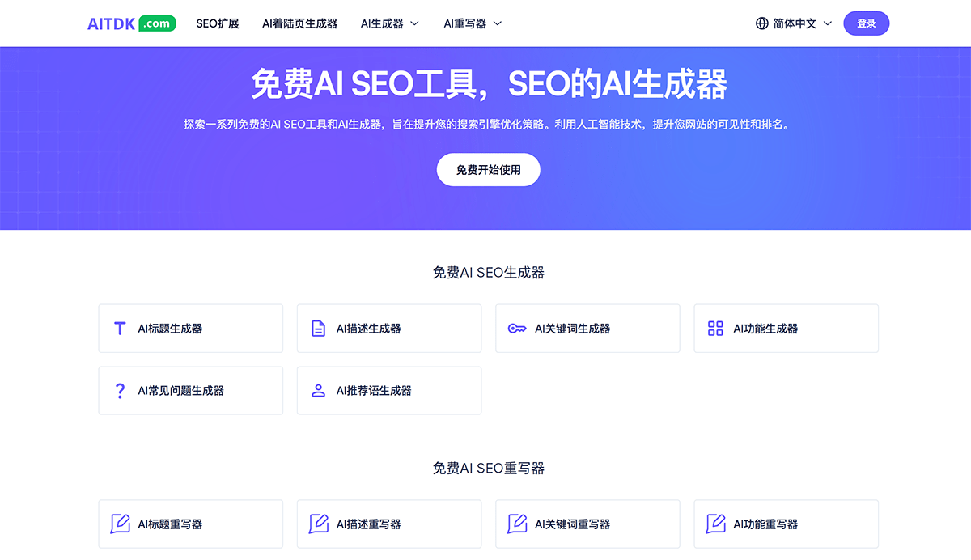The width and height of the screenshot is (971, 560).
Task: Click the key icon for AI关键词生成器
Action: tap(517, 329)
